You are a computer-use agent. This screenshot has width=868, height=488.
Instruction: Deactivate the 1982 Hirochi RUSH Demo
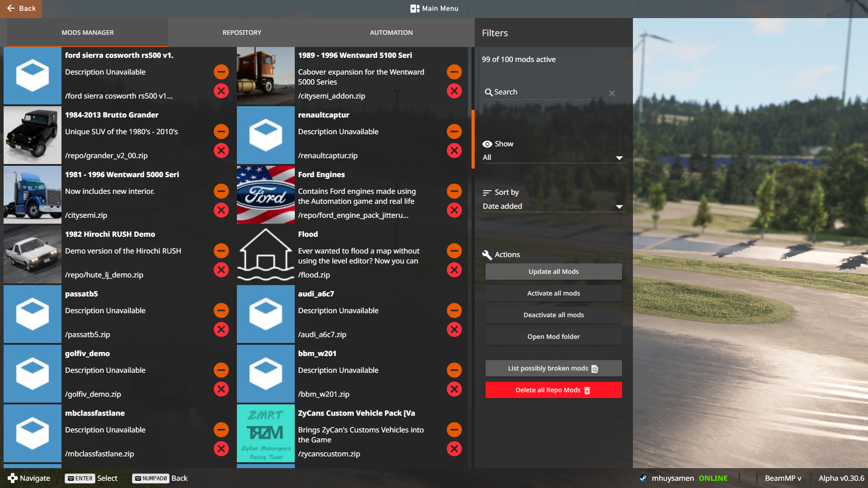click(221, 251)
